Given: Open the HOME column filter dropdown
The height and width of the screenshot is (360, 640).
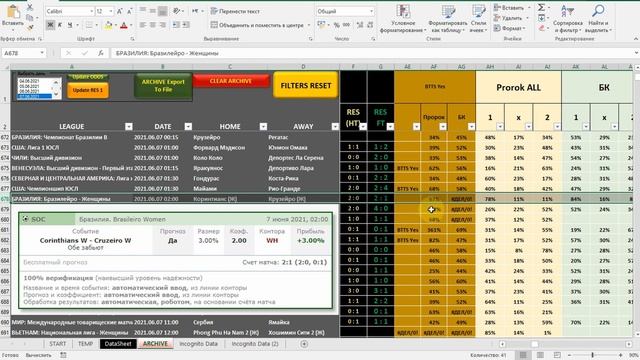Looking at the screenshot, I should click(x=263, y=127).
